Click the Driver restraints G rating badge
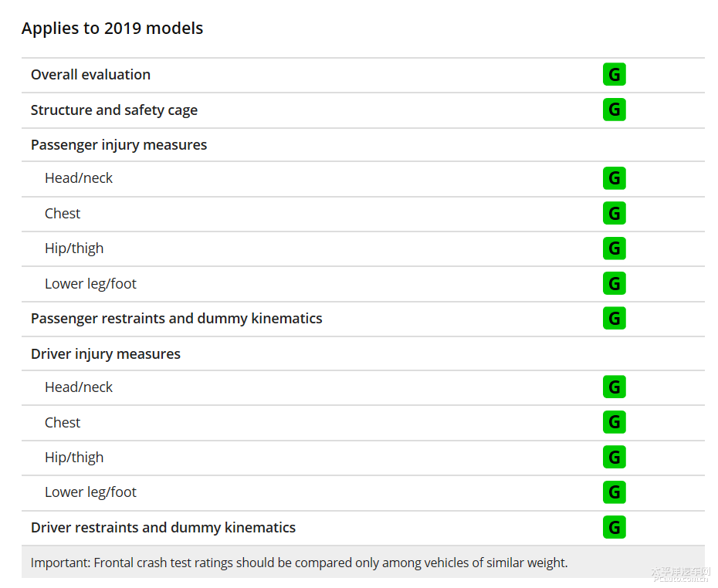 click(x=614, y=527)
